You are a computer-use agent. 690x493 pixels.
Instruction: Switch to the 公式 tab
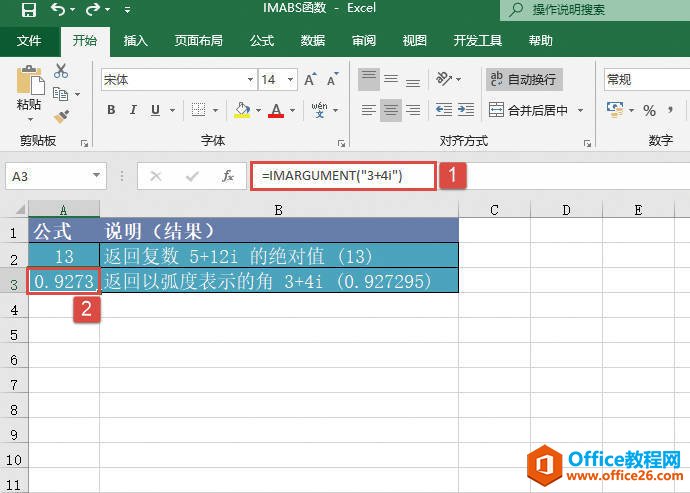(x=262, y=41)
